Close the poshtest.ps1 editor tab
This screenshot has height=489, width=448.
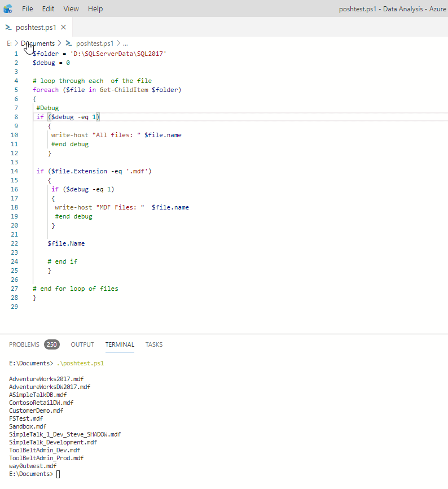click(64, 27)
